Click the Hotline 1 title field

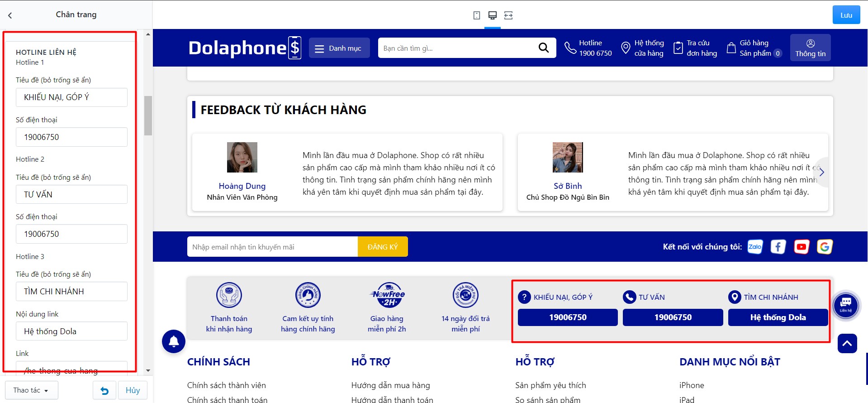coord(71,97)
